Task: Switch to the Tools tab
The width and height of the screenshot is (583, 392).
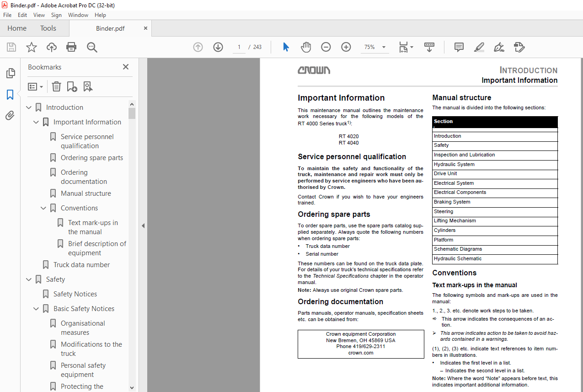Action: (x=48, y=28)
